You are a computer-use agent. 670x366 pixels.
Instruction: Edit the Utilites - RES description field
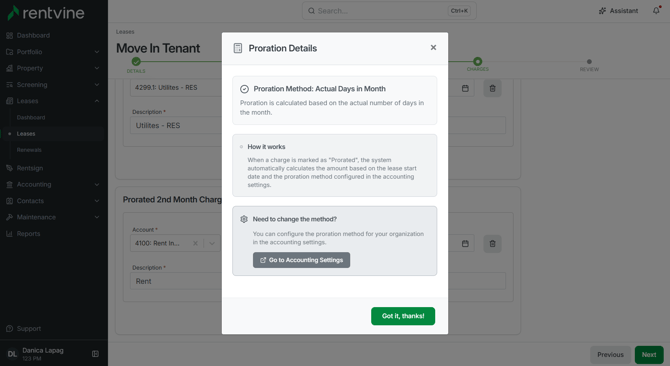[x=318, y=126]
